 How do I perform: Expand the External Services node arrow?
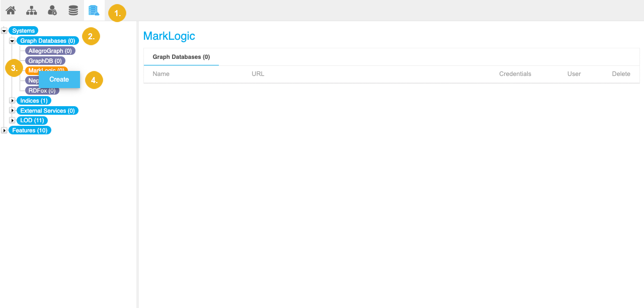tap(13, 111)
